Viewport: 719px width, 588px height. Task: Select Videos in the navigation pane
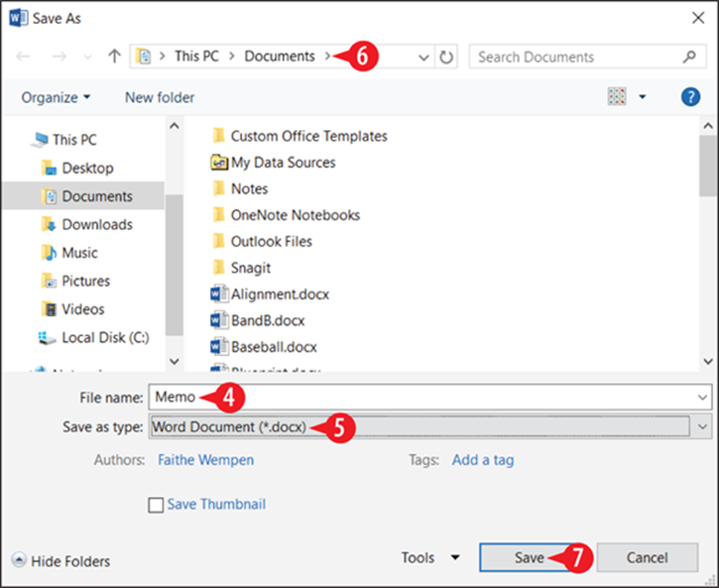point(73,309)
